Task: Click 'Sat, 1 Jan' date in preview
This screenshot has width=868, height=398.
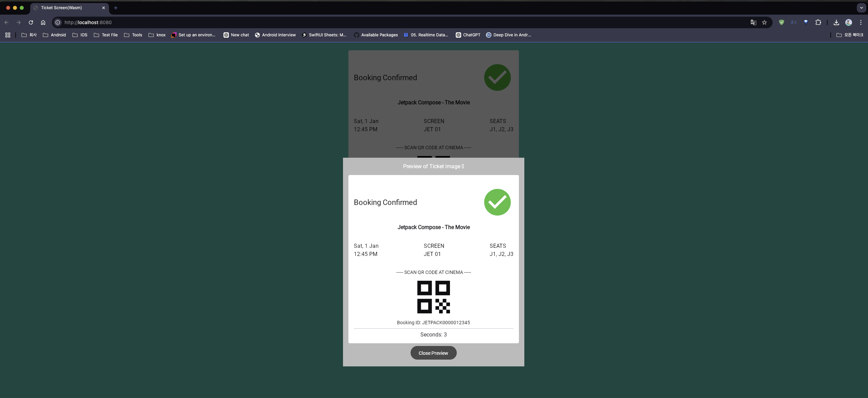Action: coord(366,246)
